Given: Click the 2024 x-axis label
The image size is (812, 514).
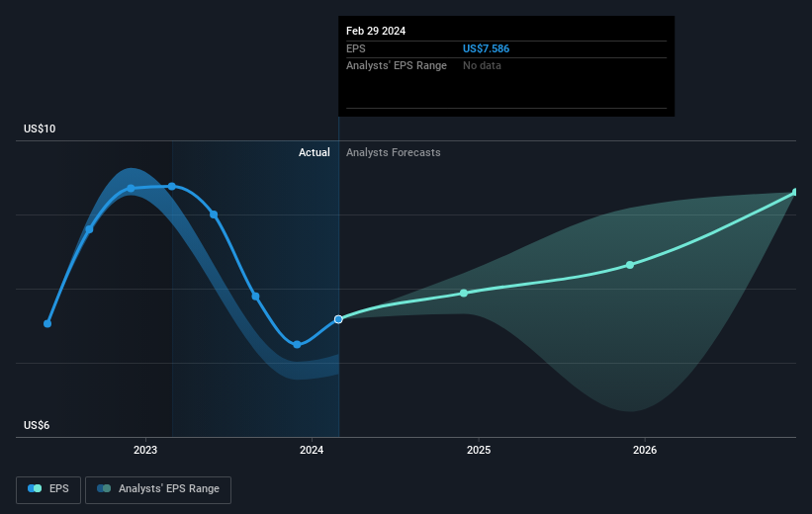Looking at the screenshot, I should point(312,450).
